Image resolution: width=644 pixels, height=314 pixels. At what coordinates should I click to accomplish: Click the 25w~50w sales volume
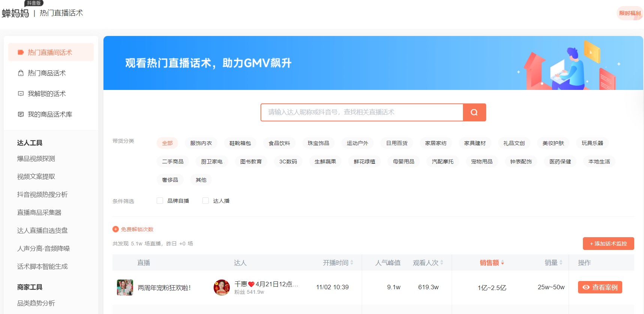[x=551, y=287]
